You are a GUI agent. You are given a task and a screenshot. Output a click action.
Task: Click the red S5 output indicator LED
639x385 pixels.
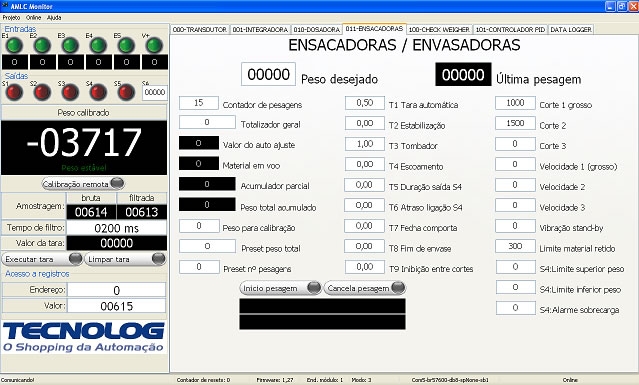click(x=126, y=92)
